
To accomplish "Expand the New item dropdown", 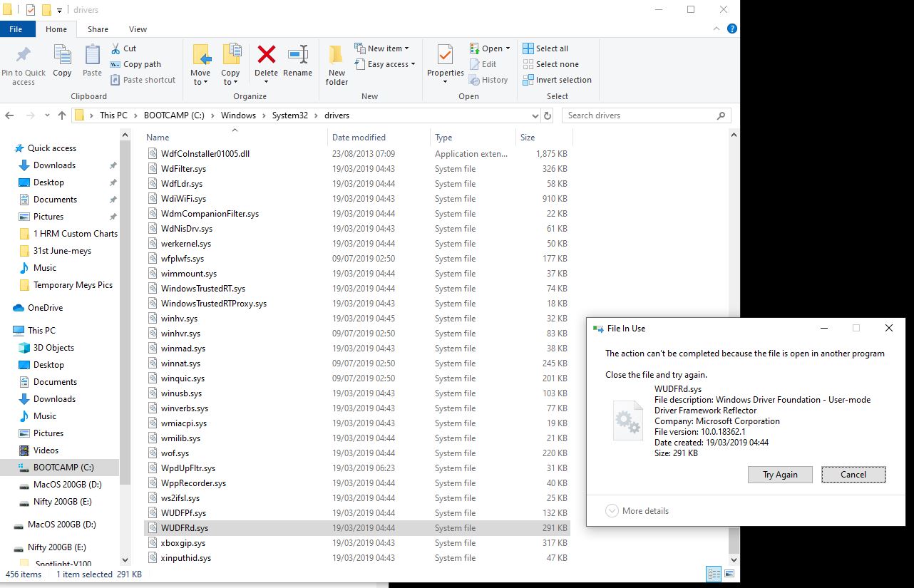I will pyautogui.click(x=384, y=48).
